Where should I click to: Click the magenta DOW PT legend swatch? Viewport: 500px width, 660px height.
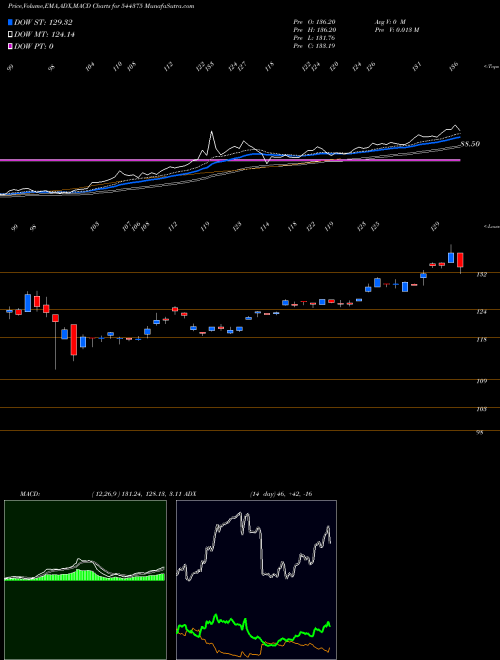pyautogui.click(x=10, y=46)
